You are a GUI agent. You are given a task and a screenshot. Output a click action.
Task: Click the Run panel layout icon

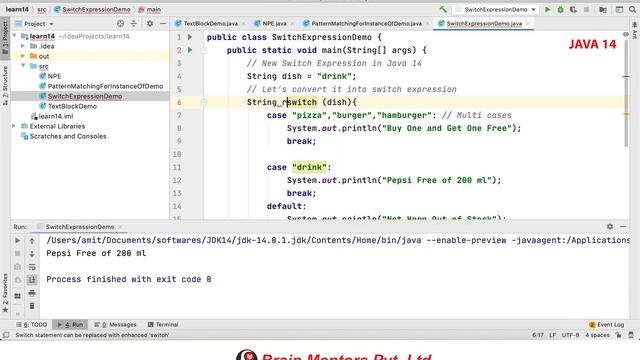18,296
